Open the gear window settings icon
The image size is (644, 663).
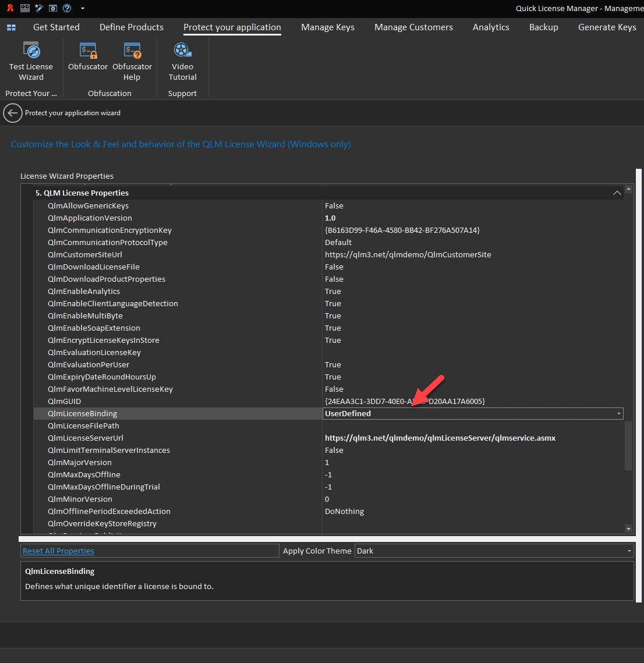point(53,8)
